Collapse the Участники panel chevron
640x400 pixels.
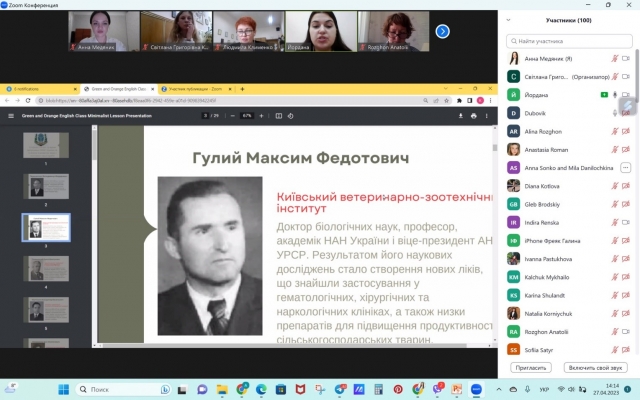click(x=509, y=20)
